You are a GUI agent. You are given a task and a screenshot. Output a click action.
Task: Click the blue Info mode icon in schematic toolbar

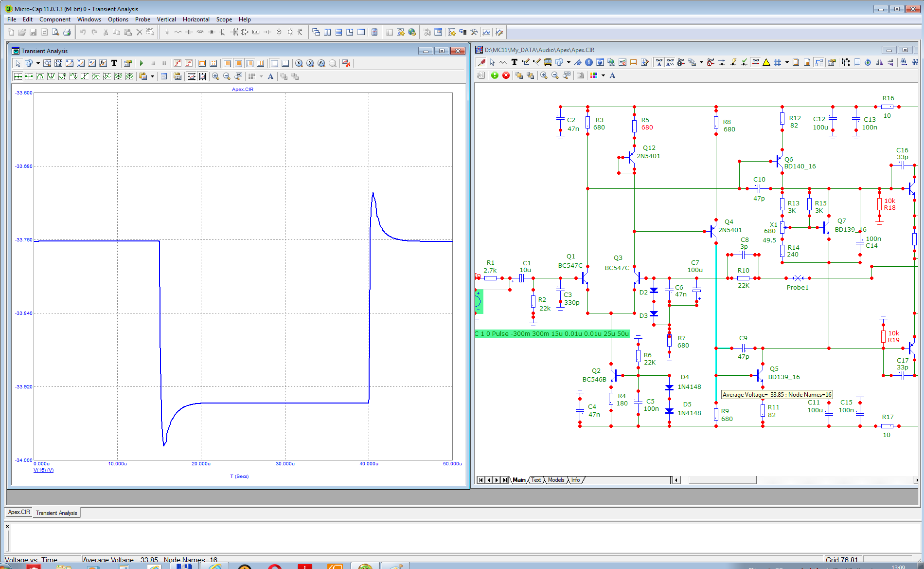tap(589, 62)
